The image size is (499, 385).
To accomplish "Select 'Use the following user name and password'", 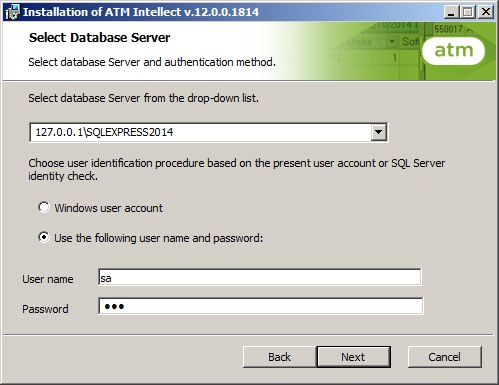I will (x=44, y=237).
